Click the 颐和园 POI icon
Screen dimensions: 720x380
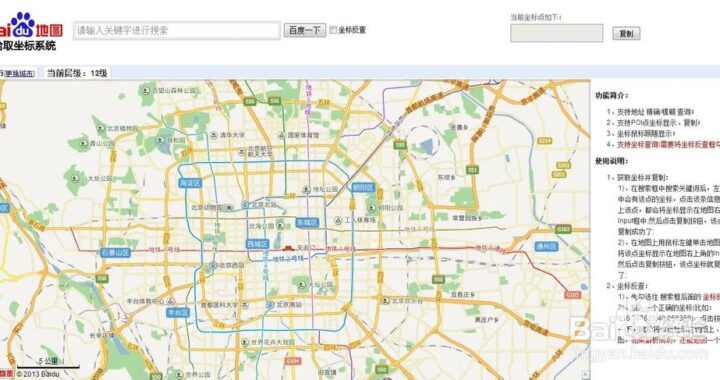coord(160,140)
